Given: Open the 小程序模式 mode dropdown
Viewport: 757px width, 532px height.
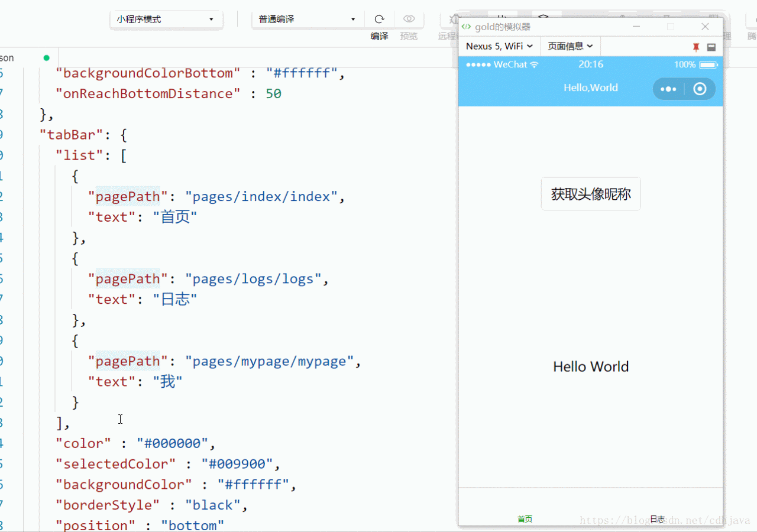Looking at the screenshot, I should [166, 20].
